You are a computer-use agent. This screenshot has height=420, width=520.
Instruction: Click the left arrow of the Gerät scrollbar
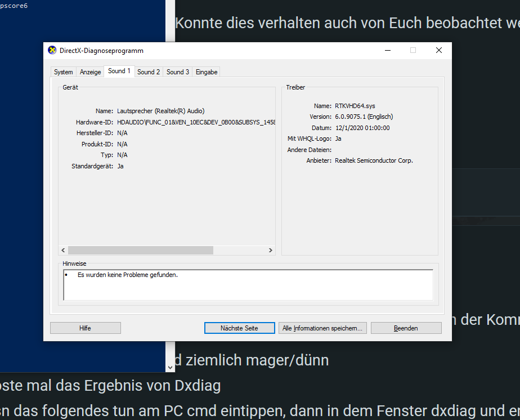pos(63,251)
